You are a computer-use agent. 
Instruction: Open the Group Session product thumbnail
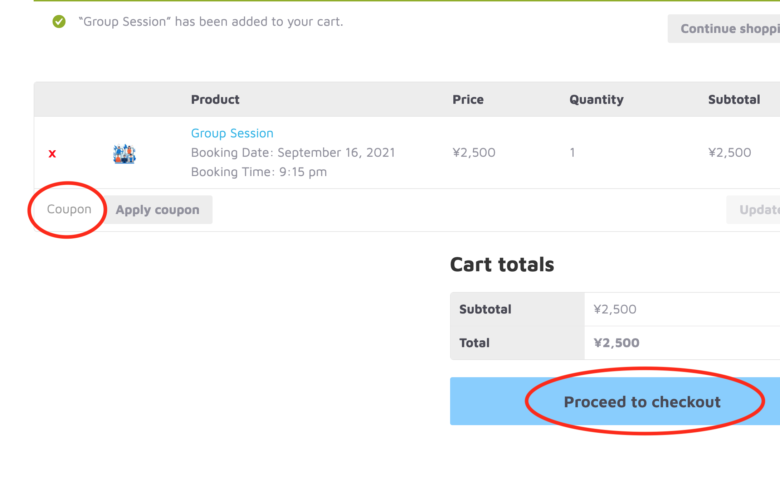[124, 154]
